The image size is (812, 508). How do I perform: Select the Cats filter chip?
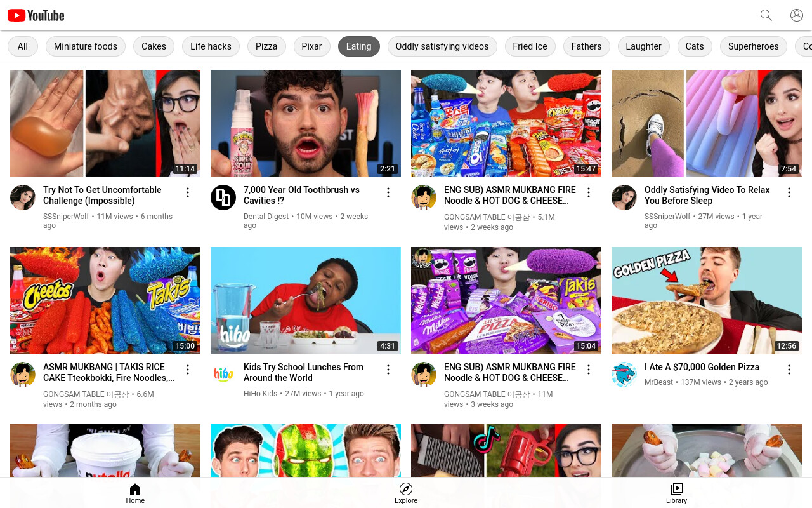coord(695,46)
